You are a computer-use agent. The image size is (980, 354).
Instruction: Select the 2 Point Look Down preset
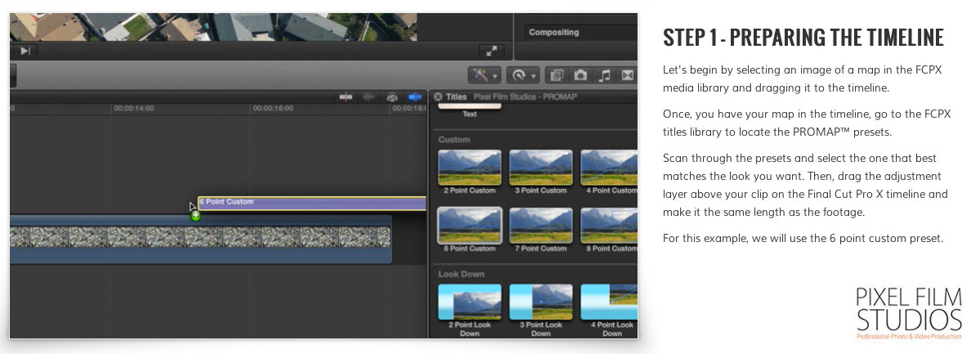pyautogui.click(x=469, y=302)
